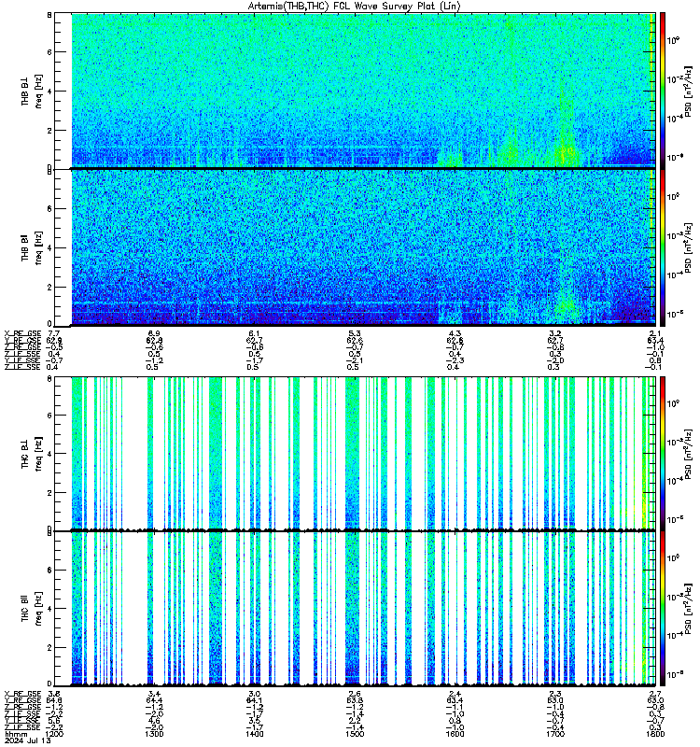Click the THC Y_RE_GSE value 64.1
The width and height of the screenshot is (700, 747).
(x=254, y=700)
